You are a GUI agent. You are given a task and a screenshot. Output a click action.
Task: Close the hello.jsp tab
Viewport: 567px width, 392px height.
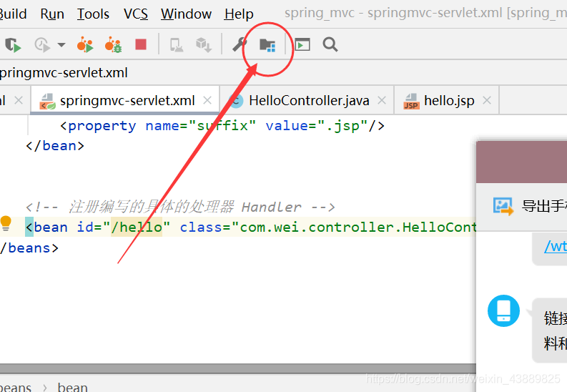point(487,100)
